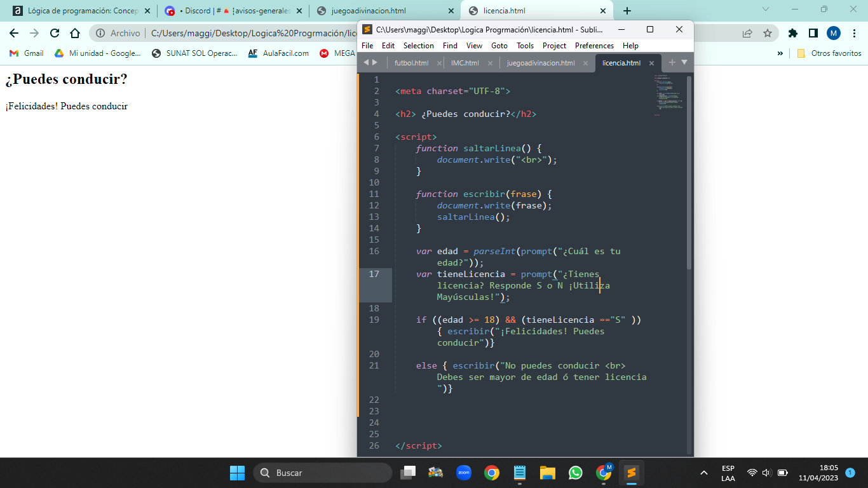Open the Preferences menu in Sublime
The height and width of the screenshot is (488, 868).
[x=594, y=46]
